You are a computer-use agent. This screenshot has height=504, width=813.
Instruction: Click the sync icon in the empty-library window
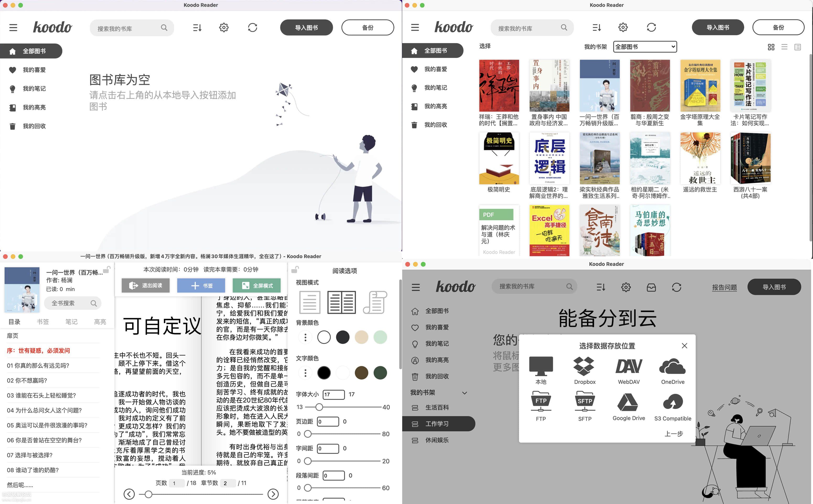[x=252, y=27]
